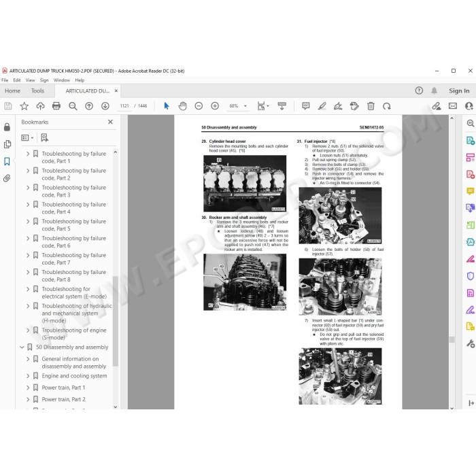Open the File menu
Screen dimensions: 476x476
click(x=5, y=80)
